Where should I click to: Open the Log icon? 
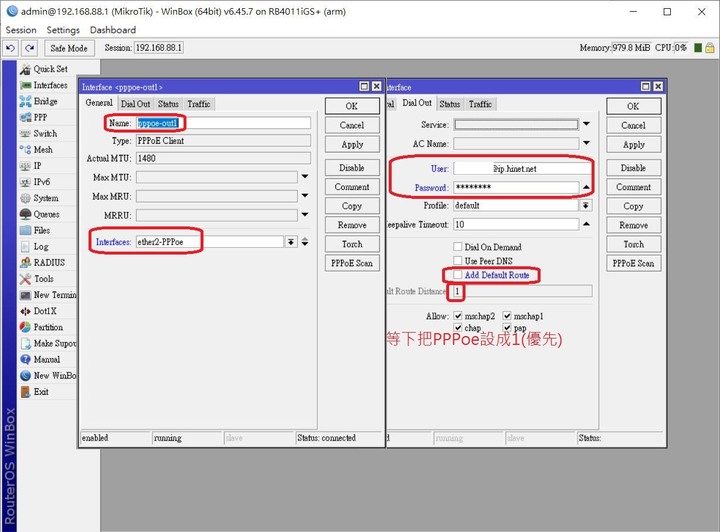(x=25, y=246)
